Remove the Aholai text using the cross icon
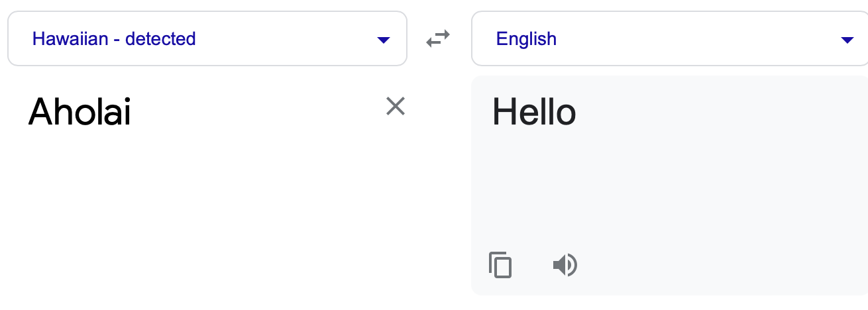 pos(396,106)
